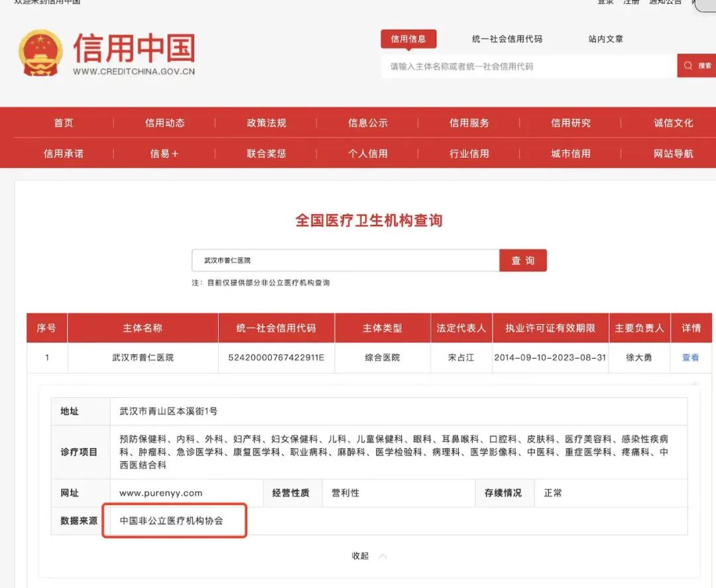
Task: Click the 数据来源 row label
Action: click(x=79, y=521)
